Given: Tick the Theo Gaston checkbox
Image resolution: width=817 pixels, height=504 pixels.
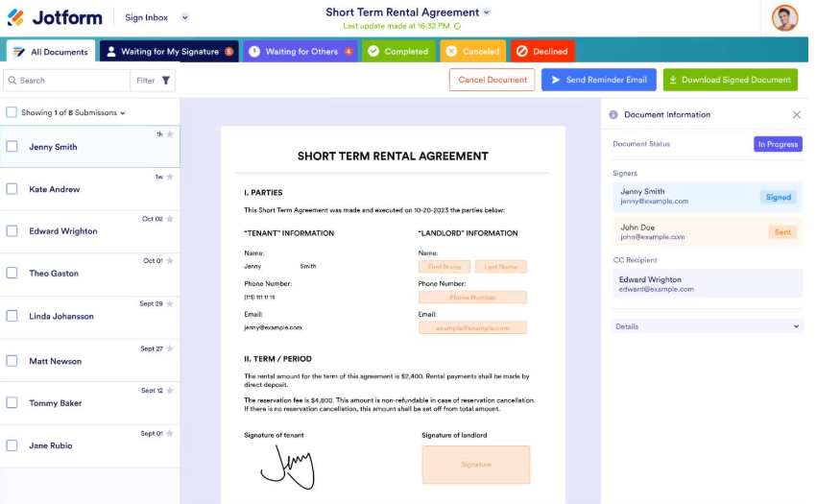Looking at the screenshot, I should click(x=12, y=273).
